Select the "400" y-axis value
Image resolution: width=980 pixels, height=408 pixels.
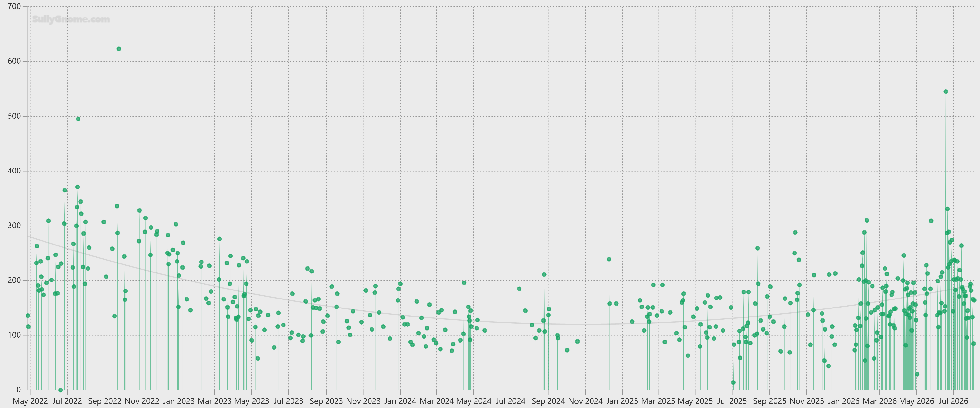coord(14,171)
